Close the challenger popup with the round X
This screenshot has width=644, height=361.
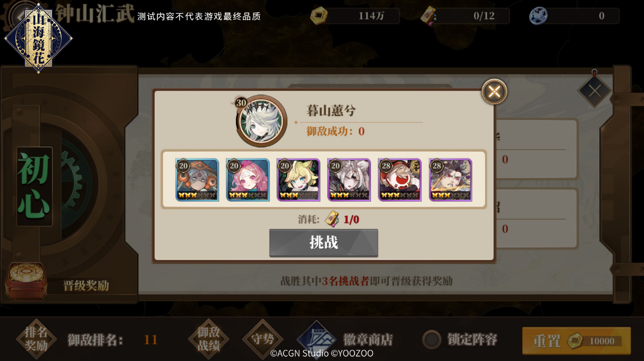tap(494, 92)
